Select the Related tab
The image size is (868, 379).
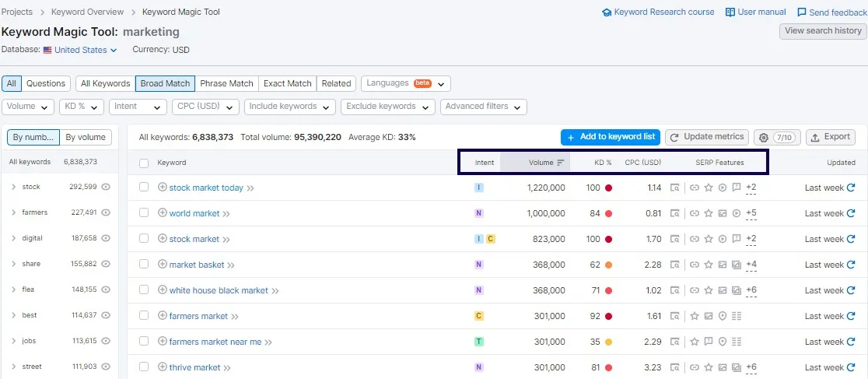[x=336, y=84]
